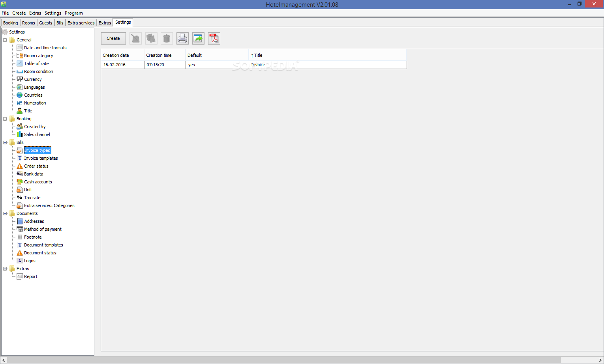Click the Create button

(113, 38)
